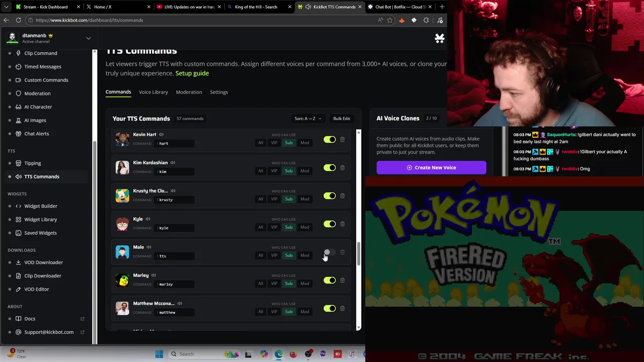The height and width of the screenshot is (362, 644).
Task: Play the Male voice preview speaker
Action: 149,247
